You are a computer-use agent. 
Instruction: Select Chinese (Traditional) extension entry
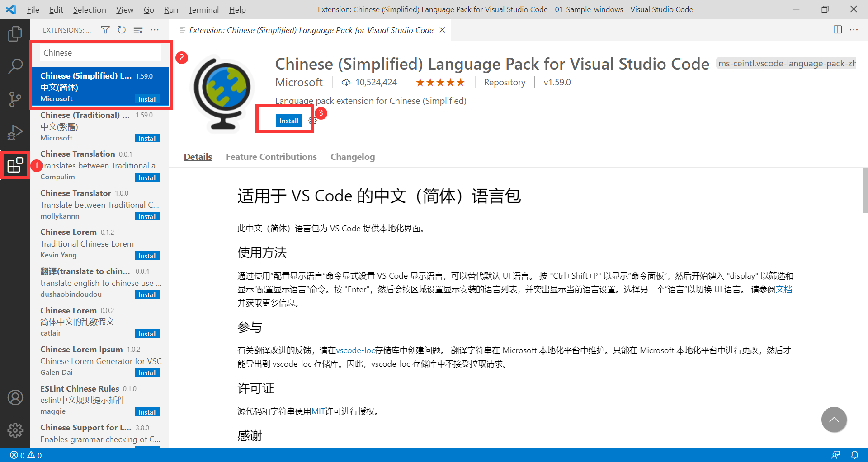pyautogui.click(x=100, y=126)
